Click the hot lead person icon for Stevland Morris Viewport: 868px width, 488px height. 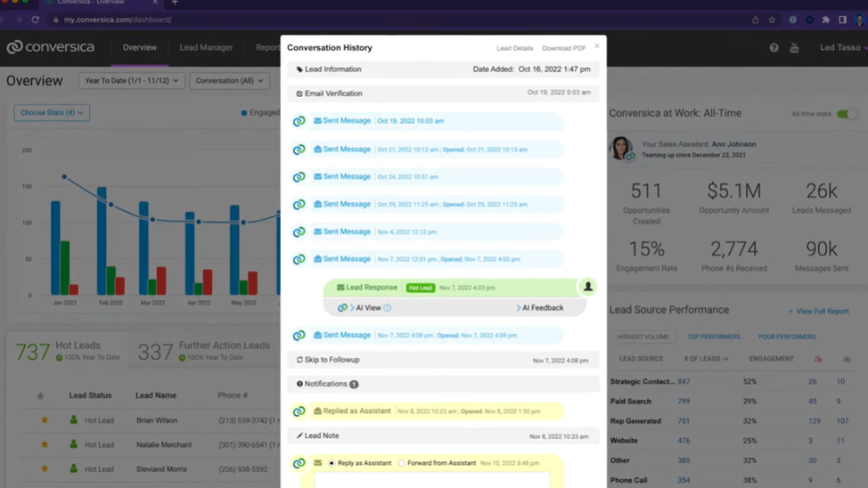point(74,468)
